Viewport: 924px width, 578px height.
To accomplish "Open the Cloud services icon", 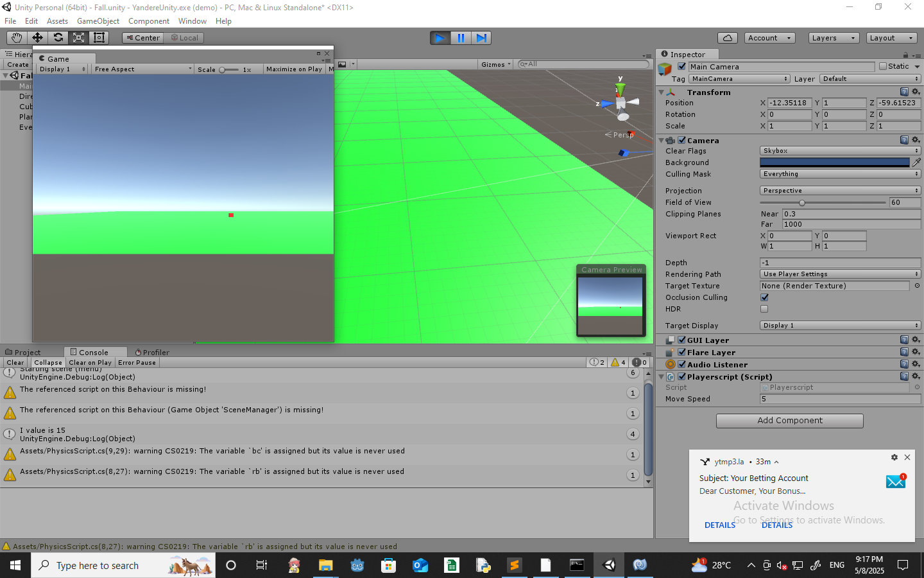I will pyautogui.click(x=728, y=38).
